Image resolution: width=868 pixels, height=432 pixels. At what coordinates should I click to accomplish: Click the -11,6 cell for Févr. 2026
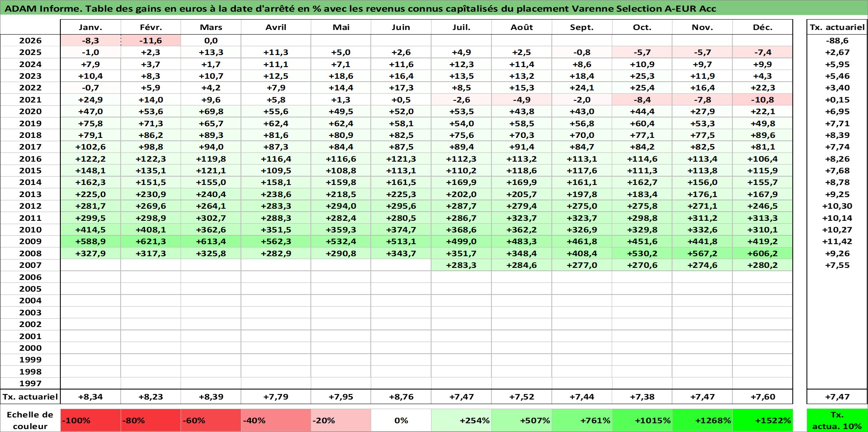(x=151, y=40)
